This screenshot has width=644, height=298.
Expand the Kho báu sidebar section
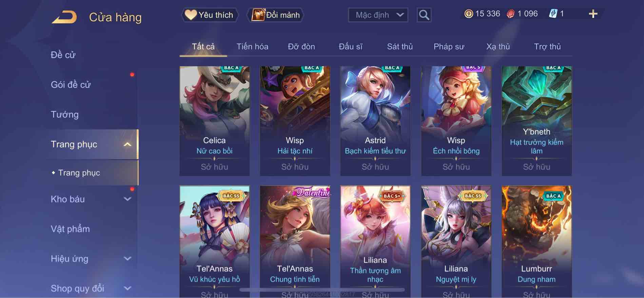pyautogui.click(x=127, y=199)
